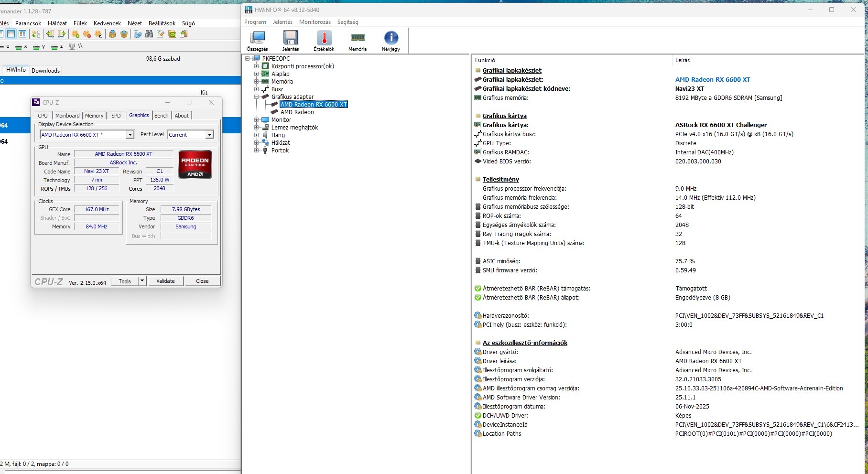Open the Program menu in HWiNFO
868x474 pixels.
[x=255, y=22]
